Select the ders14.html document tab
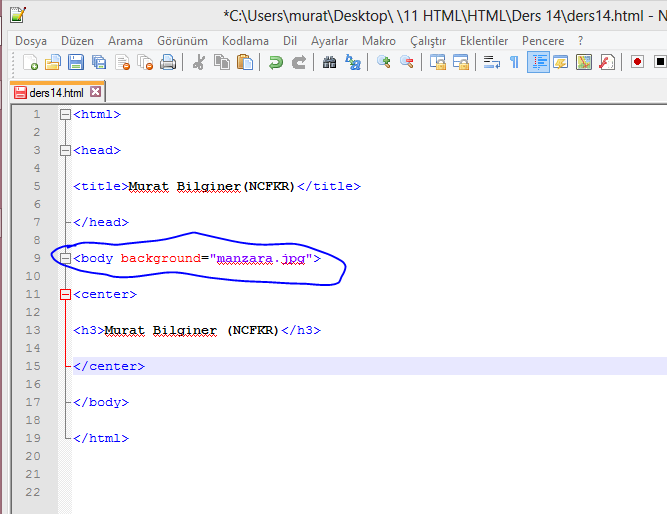667x514 pixels. click(x=56, y=92)
